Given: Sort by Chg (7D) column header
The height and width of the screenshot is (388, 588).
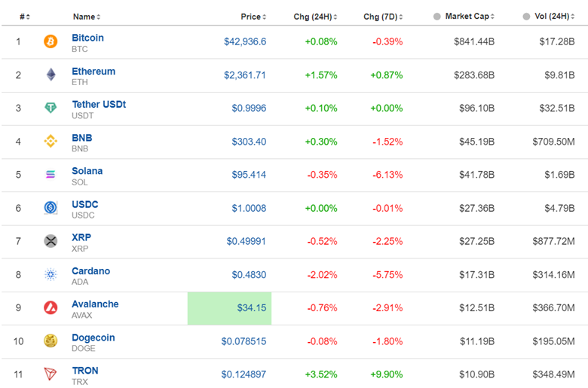Looking at the screenshot, I should click(x=382, y=17).
